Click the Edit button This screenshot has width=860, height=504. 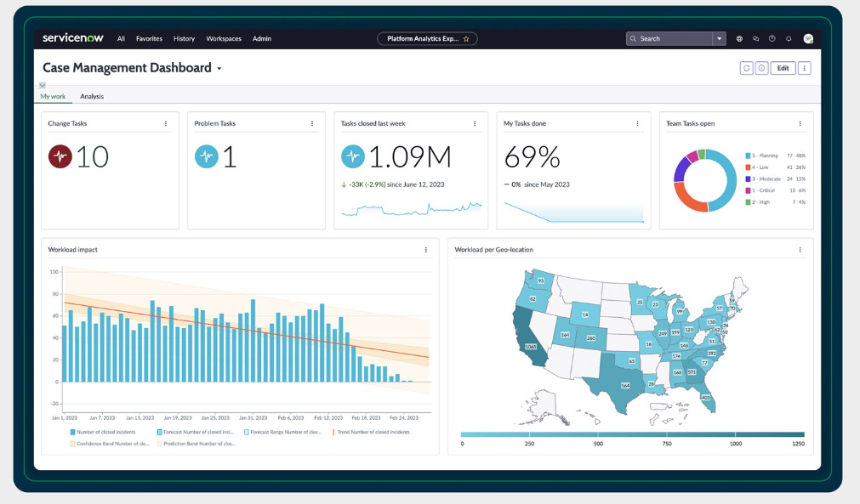(x=783, y=68)
